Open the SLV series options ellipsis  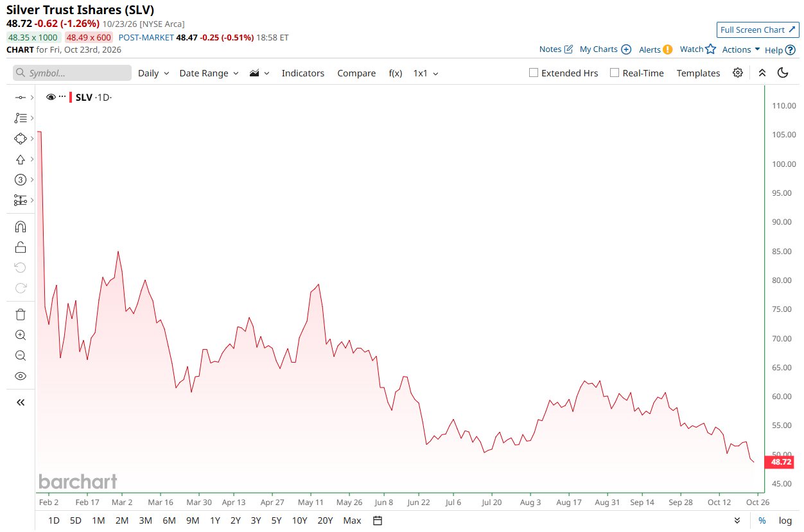point(62,98)
